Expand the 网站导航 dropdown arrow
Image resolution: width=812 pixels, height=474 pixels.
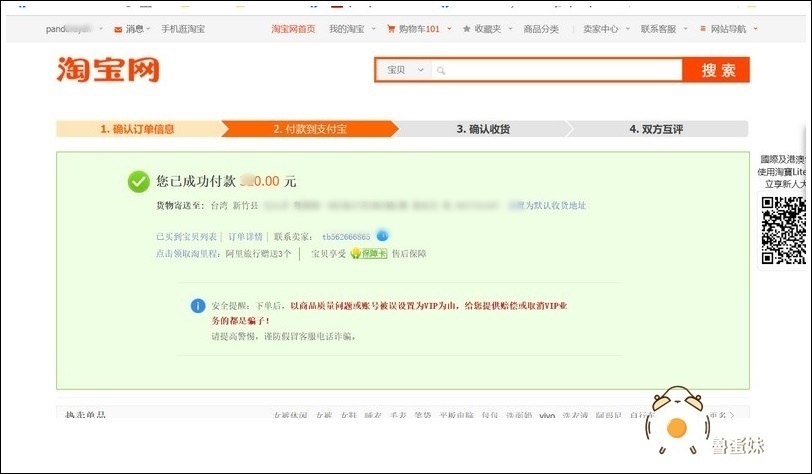coord(756,29)
